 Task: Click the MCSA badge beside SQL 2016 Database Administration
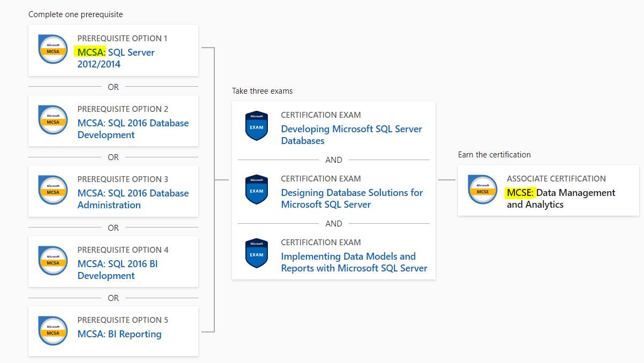53,190
